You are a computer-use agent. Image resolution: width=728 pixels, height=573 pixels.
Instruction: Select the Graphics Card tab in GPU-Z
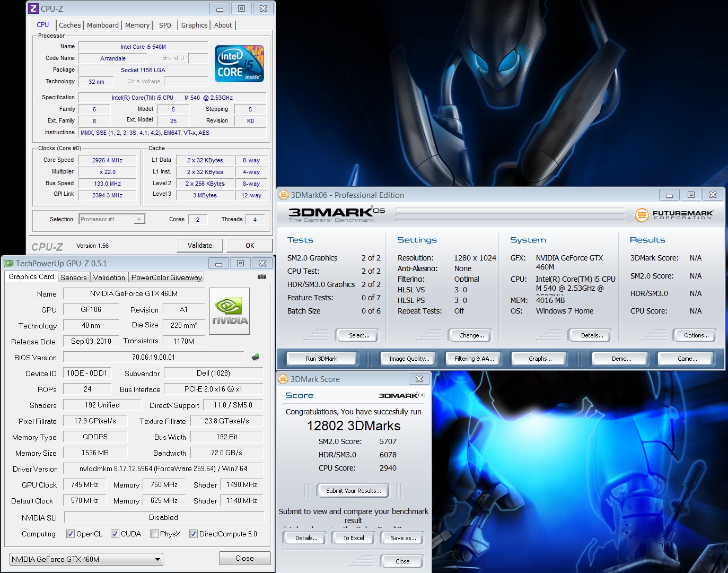coord(31,276)
